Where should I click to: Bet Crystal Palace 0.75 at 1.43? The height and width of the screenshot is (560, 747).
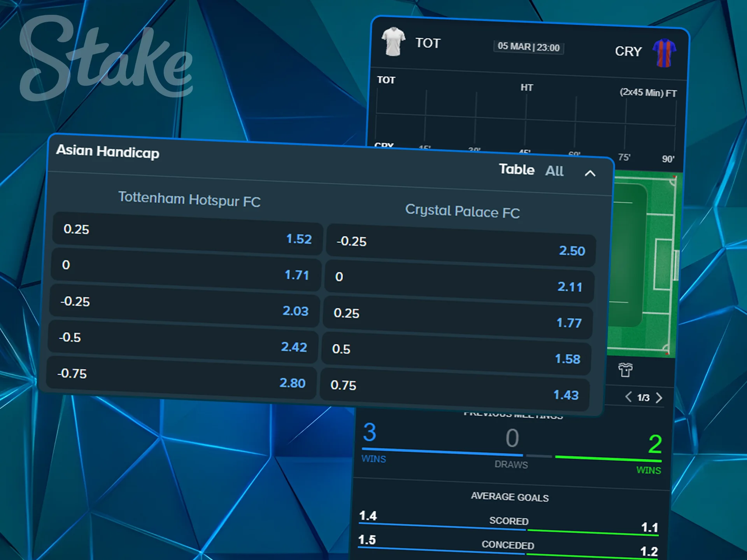coord(454,390)
